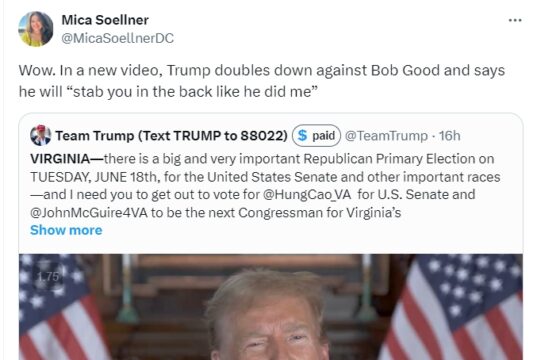Open Mica Soellner's profile avatar
The width and height of the screenshot is (537, 360).
(36, 29)
